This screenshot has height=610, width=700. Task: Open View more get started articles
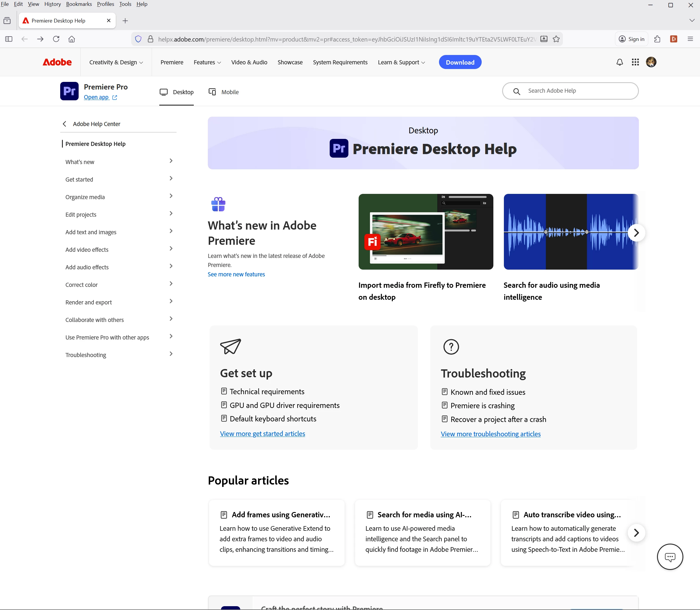262,434
